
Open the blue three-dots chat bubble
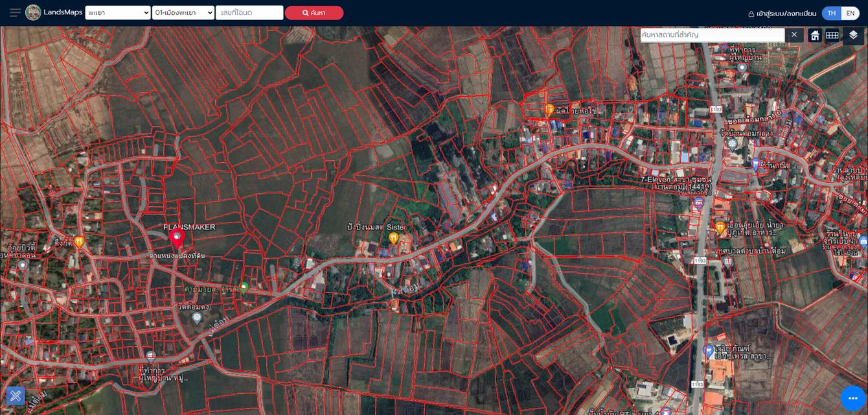852,397
